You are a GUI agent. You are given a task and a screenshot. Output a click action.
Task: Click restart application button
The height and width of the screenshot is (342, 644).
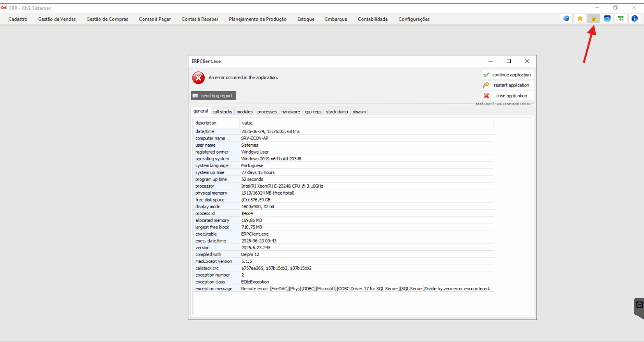[508, 85]
